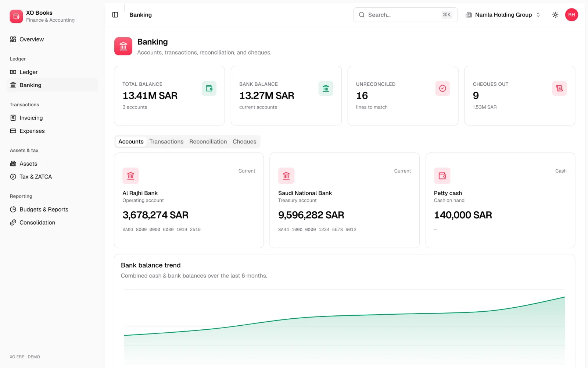Click IBAN SA44 1000 0000 1234 5678 9012

tap(317, 230)
